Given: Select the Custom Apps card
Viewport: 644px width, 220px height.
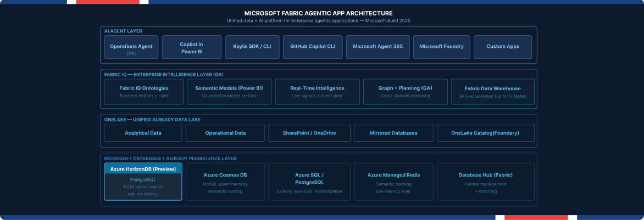Looking at the screenshot, I should (x=503, y=47).
